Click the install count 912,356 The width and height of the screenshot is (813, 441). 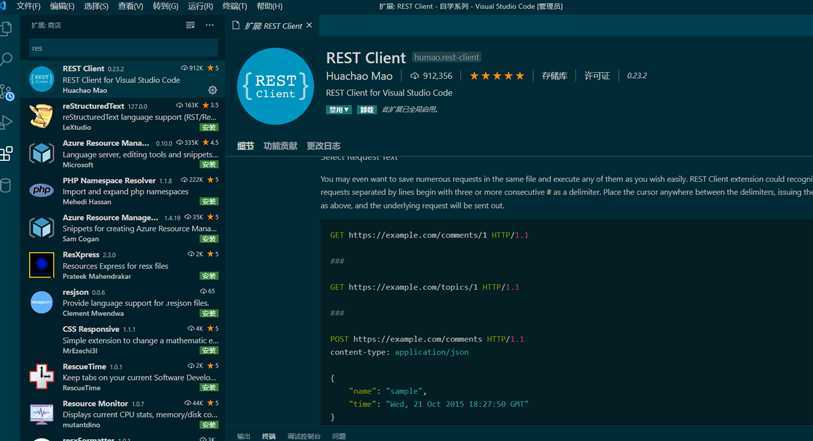coord(431,76)
